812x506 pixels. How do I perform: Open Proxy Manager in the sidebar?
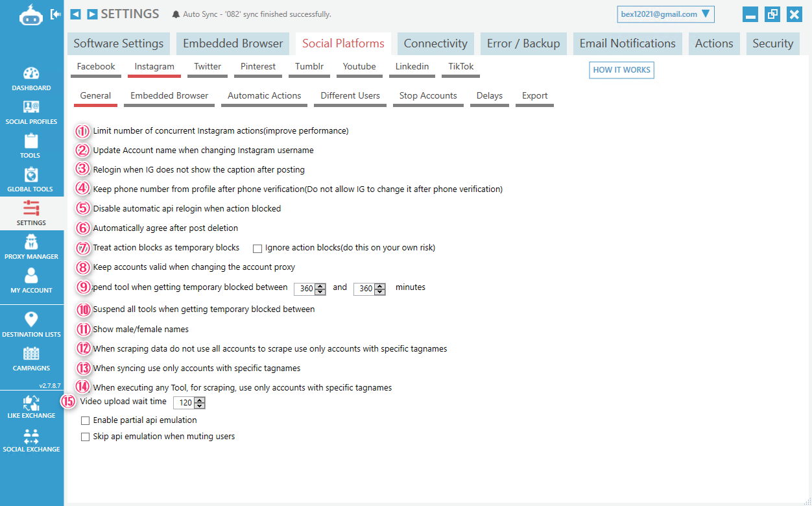click(31, 247)
